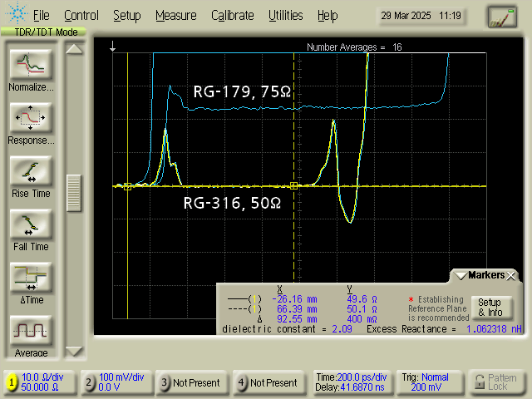Toggle channel 1 on/off button

click(12, 382)
